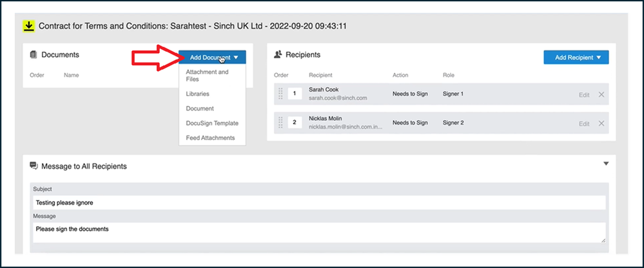Screen dimensions: 644x268
Task: Click the Message text area resize grip
Action: click(603, 240)
